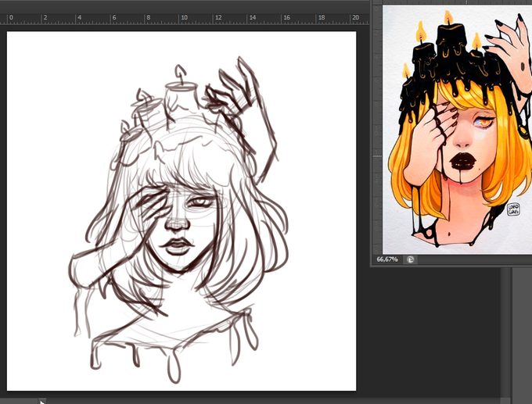
Task: Click the long wax drip at sketch bottom
Action: point(174,367)
